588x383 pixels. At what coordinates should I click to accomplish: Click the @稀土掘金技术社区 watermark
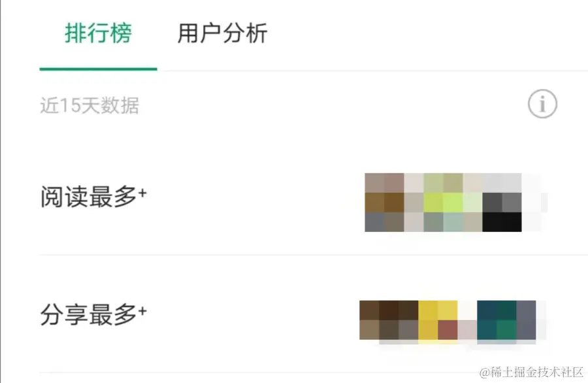click(x=531, y=372)
